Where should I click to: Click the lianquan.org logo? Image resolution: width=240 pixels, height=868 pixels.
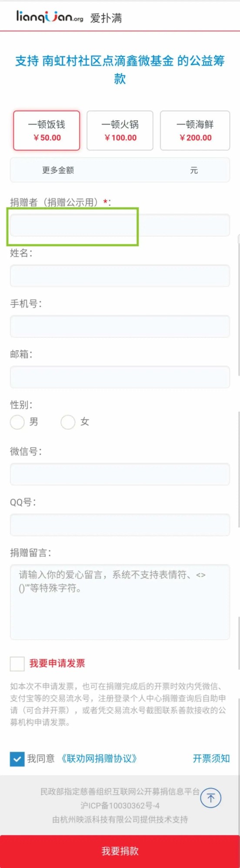(50, 16)
